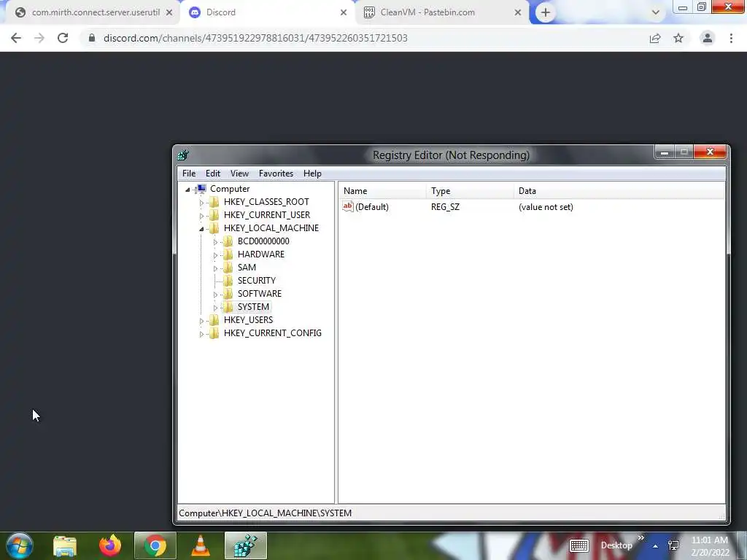Open the File menu in Registry Editor

[x=189, y=174]
